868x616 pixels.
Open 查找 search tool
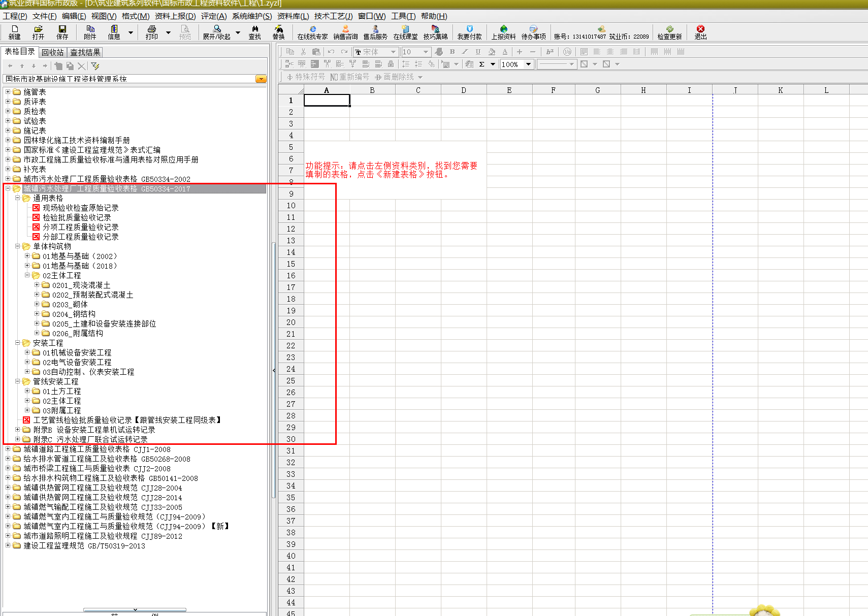254,32
